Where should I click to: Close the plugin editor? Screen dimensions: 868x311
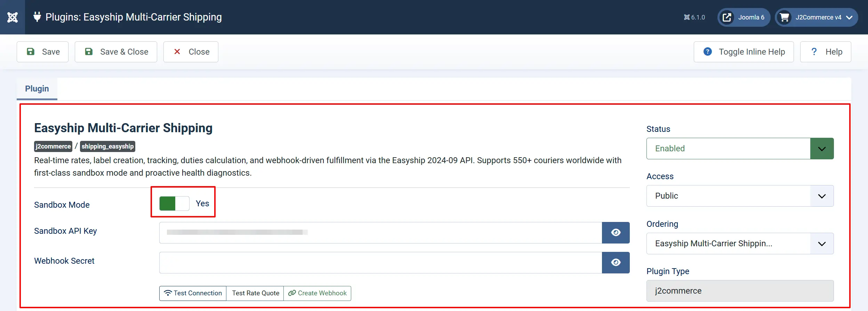pos(191,52)
